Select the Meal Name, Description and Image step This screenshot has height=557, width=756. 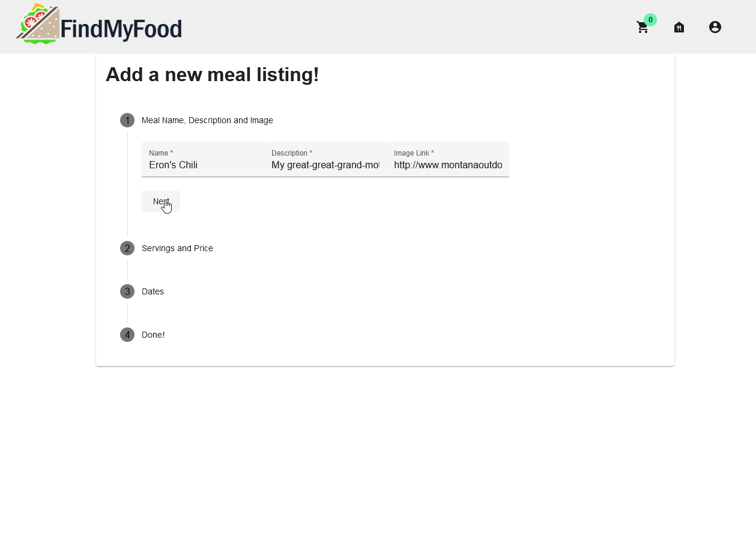(207, 120)
